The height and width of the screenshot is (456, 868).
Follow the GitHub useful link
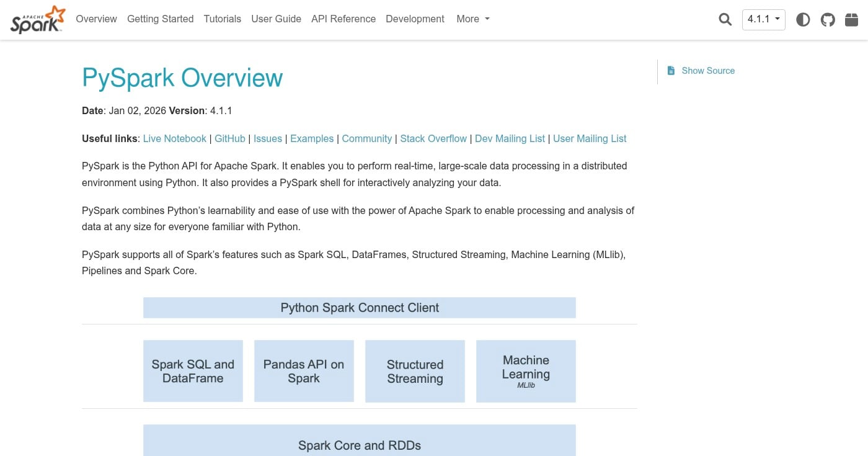point(230,139)
